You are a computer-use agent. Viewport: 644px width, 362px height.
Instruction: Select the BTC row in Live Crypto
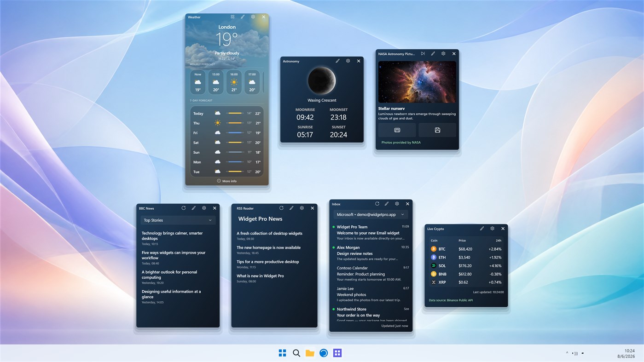coord(466,249)
